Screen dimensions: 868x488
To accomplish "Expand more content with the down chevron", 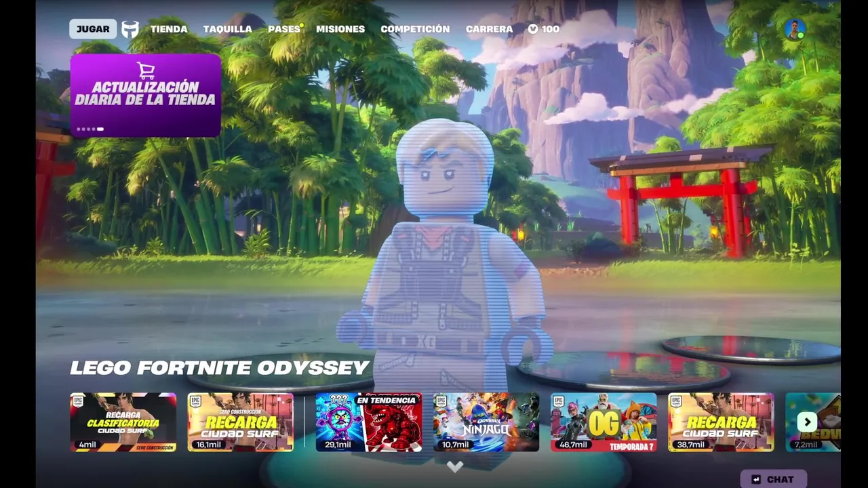I will tap(455, 466).
